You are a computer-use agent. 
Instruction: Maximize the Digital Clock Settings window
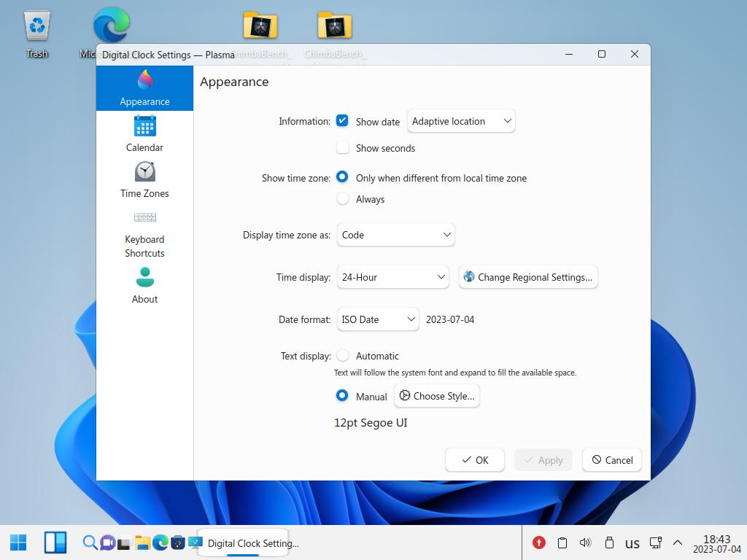coord(602,54)
